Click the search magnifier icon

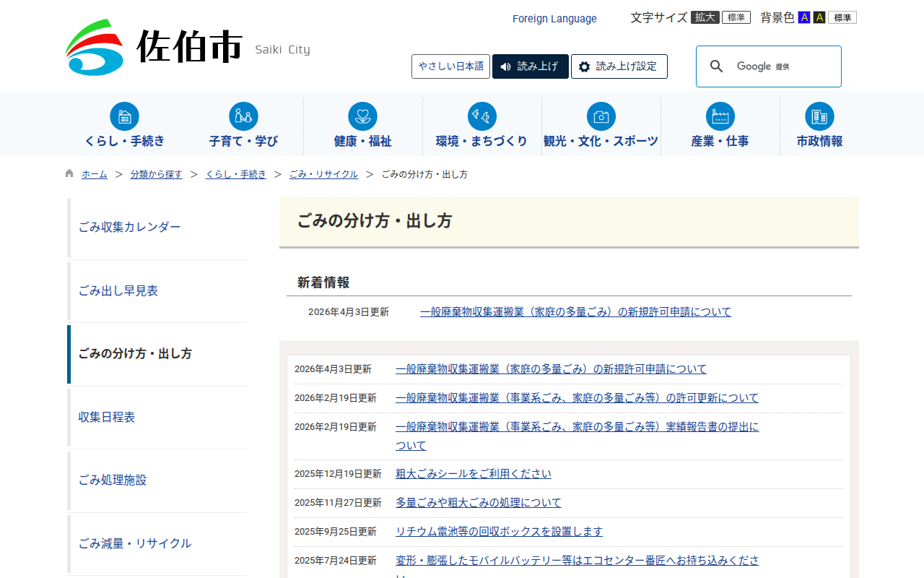coord(716,66)
